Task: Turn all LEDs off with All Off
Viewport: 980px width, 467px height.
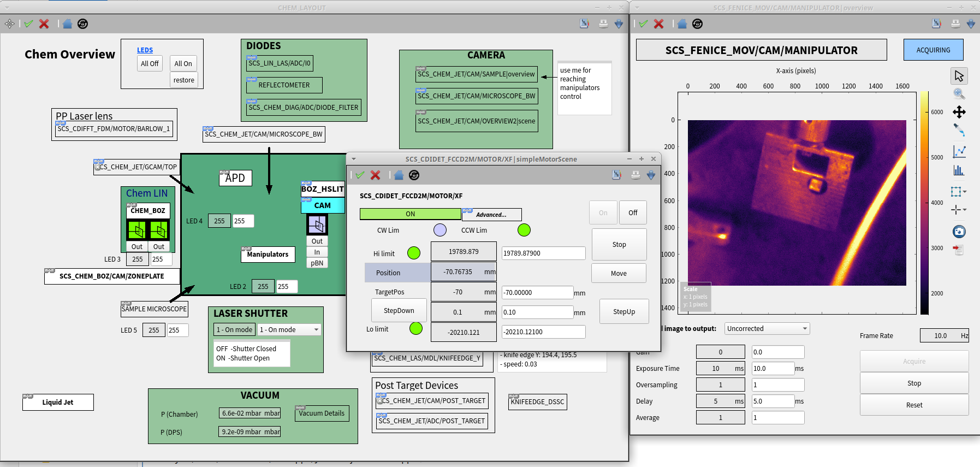Action: coord(150,63)
